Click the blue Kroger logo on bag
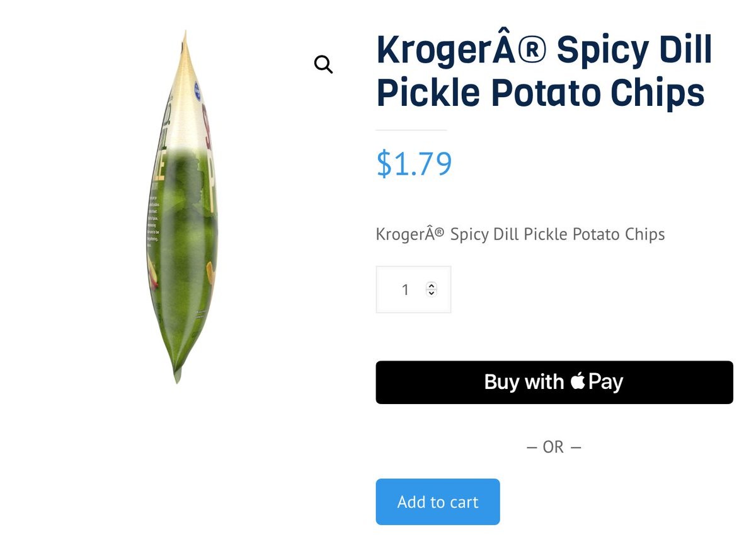Screen dimensions: 756x551 point(197,89)
